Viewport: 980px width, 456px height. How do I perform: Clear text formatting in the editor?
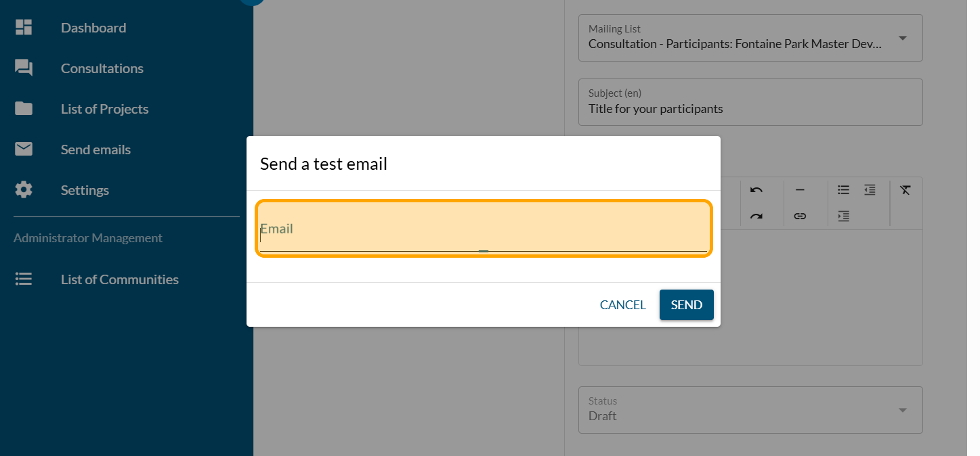tap(906, 190)
